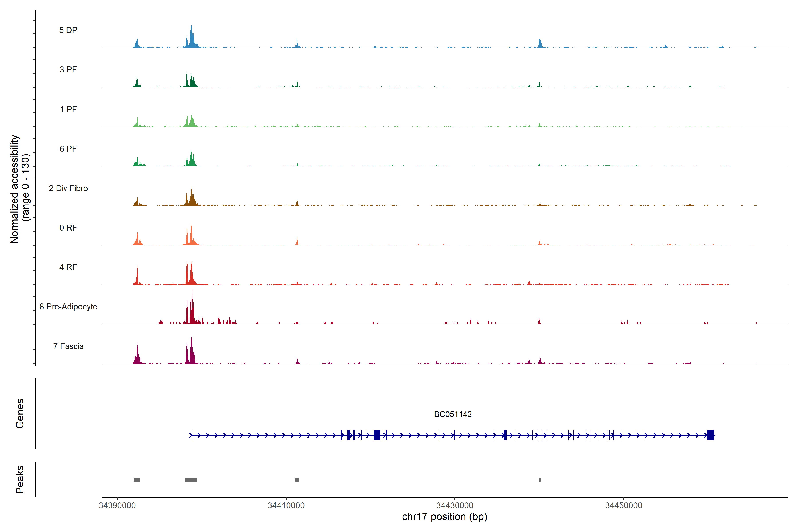Click the Genes panel label
The image size is (798, 532).
click(20, 413)
